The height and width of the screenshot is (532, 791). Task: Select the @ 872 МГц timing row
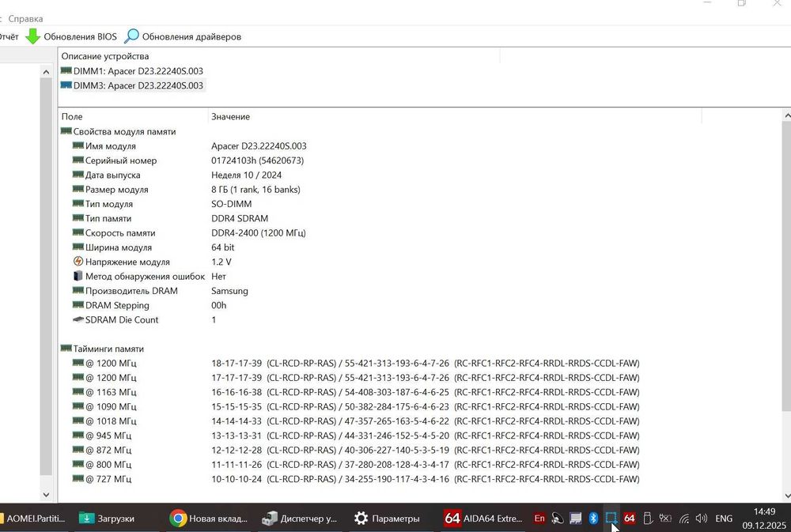click(x=356, y=450)
